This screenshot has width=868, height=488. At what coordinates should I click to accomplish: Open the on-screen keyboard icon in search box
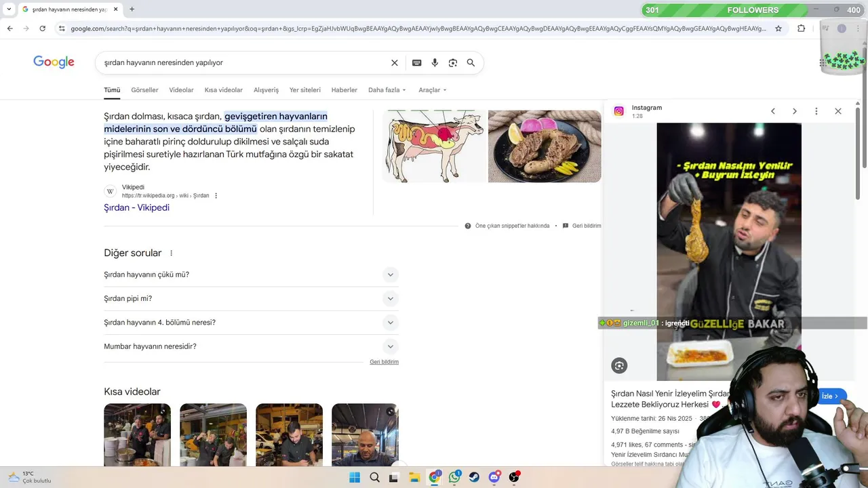tap(416, 62)
